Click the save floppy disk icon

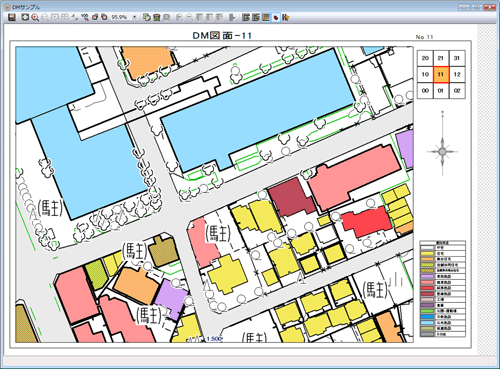(12, 17)
